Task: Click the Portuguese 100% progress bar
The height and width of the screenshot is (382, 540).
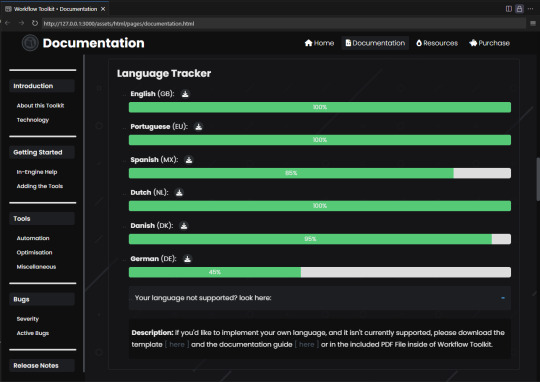Action: [x=320, y=140]
